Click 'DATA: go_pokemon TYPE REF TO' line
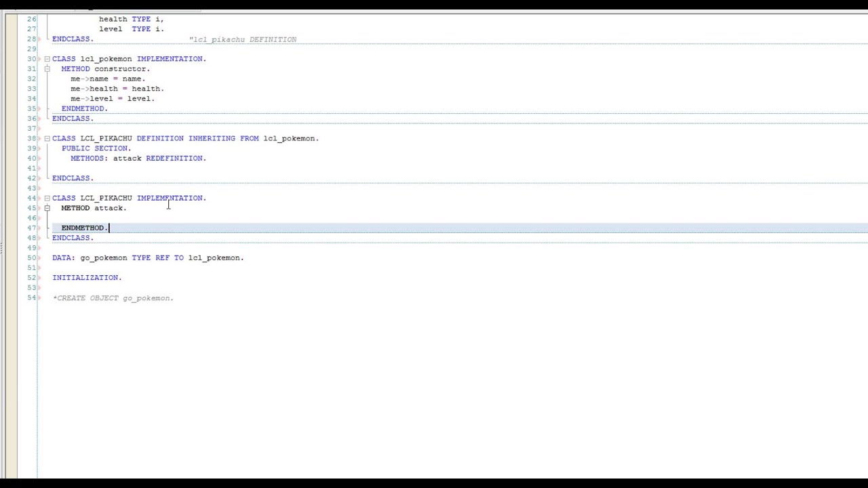The image size is (868, 488). (148, 258)
